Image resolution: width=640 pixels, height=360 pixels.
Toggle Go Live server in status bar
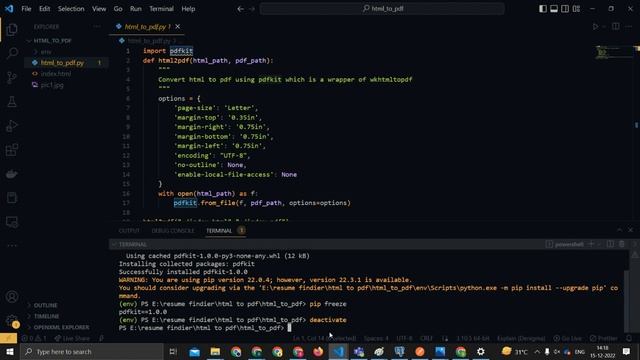pos(568,338)
